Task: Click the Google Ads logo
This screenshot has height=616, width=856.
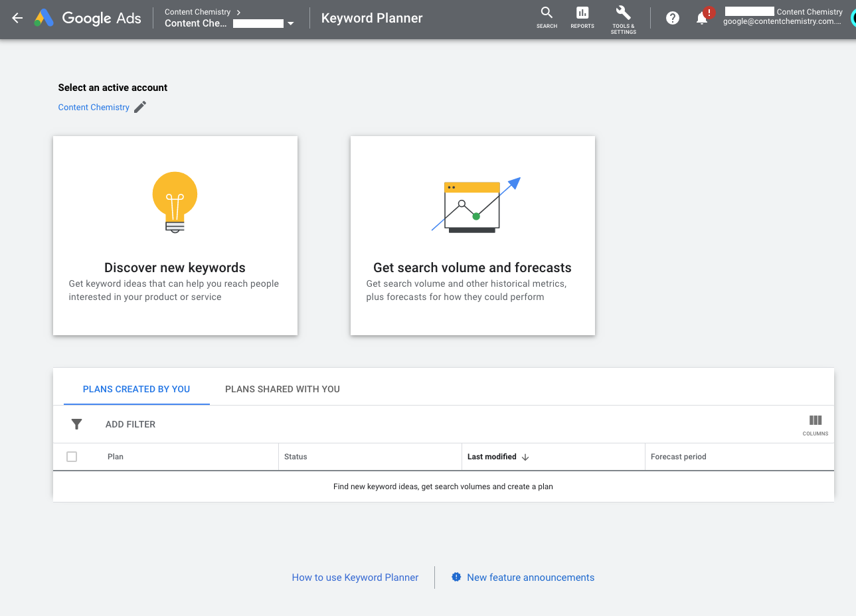Action: coord(88,19)
